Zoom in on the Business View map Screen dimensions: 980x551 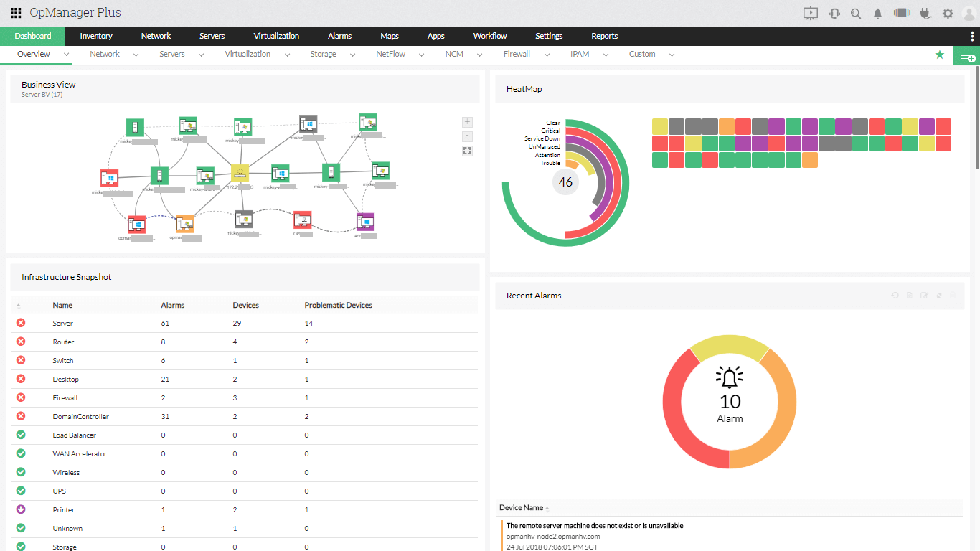tap(467, 122)
